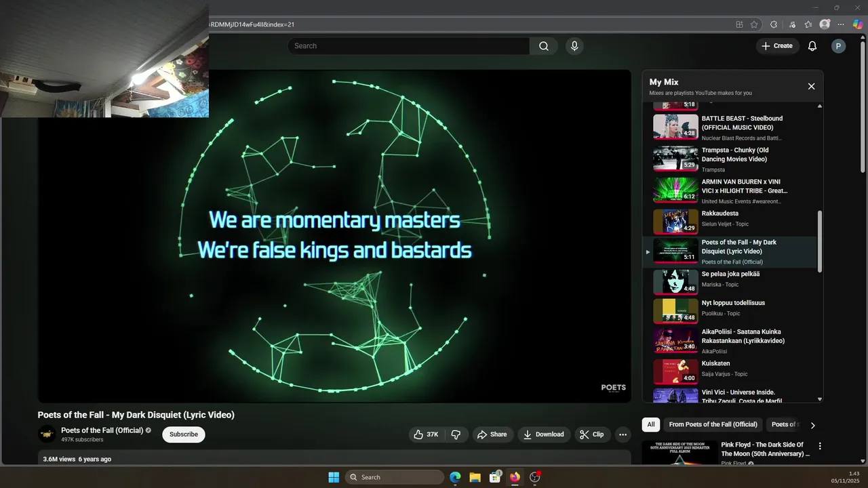Play Rakkaudesta by Sielun Veljet

pyautogui.click(x=730, y=221)
